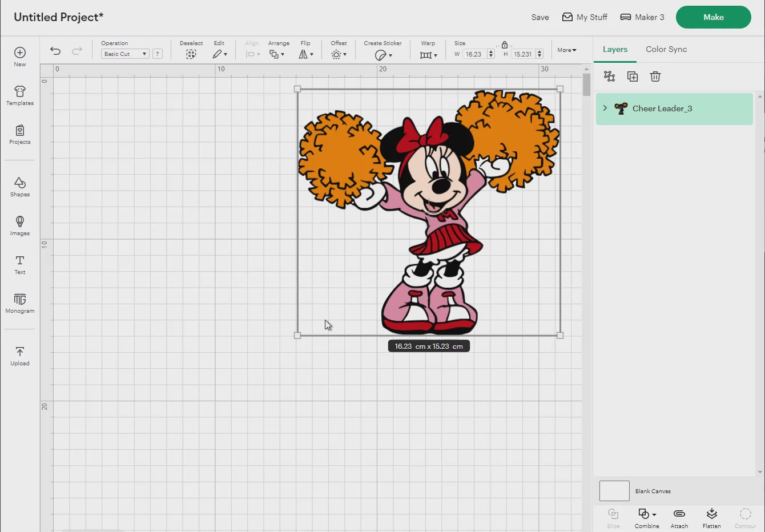Undo the last action
Screen dimensions: 765x532
pyautogui.click(x=55, y=51)
